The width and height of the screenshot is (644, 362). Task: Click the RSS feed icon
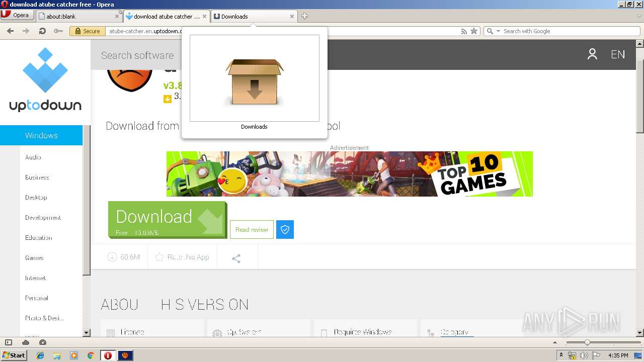[464, 31]
